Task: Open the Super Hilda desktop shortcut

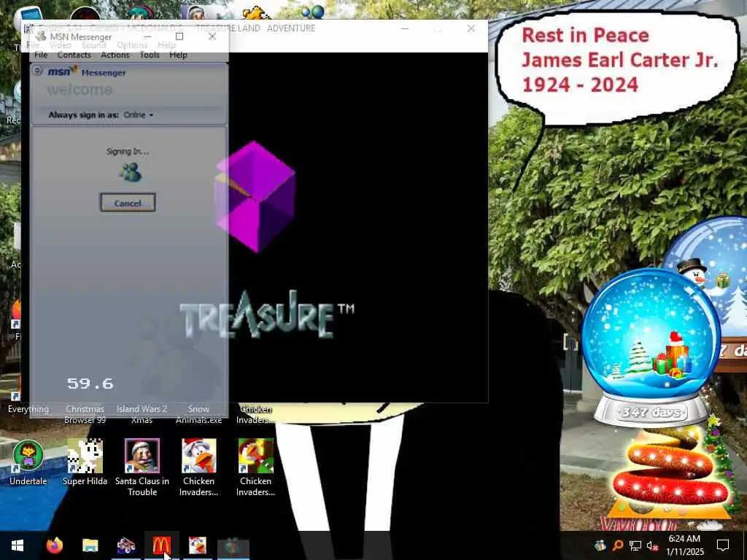Action: (x=85, y=462)
